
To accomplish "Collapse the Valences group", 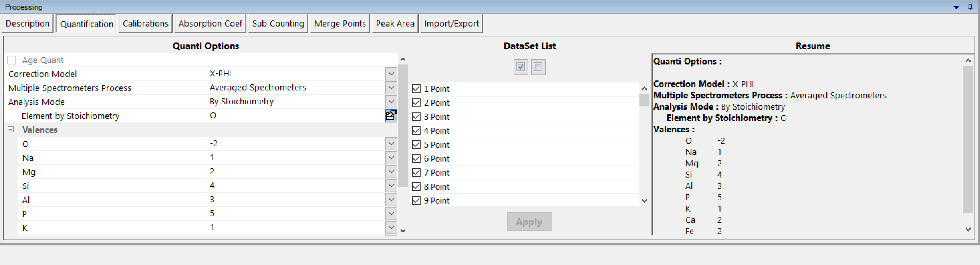I will pos(11,130).
